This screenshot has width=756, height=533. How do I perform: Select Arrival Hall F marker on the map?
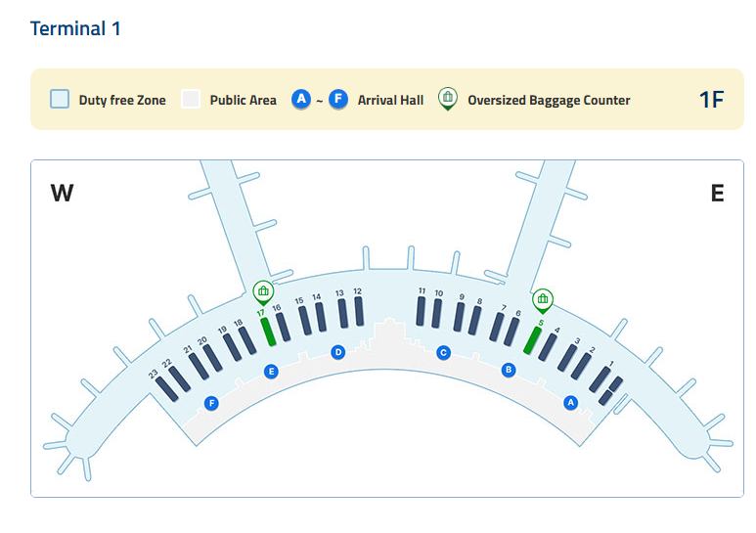coord(210,403)
